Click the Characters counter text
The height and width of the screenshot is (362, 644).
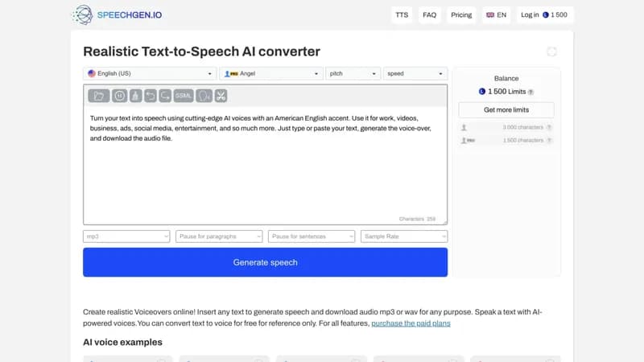(x=417, y=219)
